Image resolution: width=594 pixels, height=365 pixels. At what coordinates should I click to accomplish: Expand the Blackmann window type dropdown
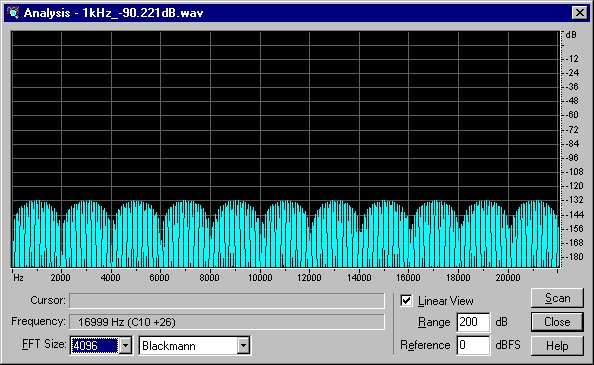coord(244,345)
